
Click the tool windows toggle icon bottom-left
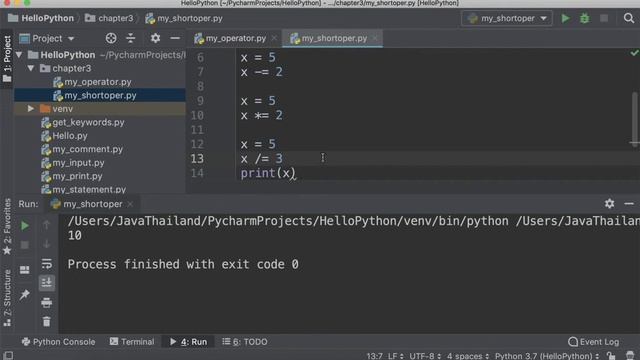[8, 356]
